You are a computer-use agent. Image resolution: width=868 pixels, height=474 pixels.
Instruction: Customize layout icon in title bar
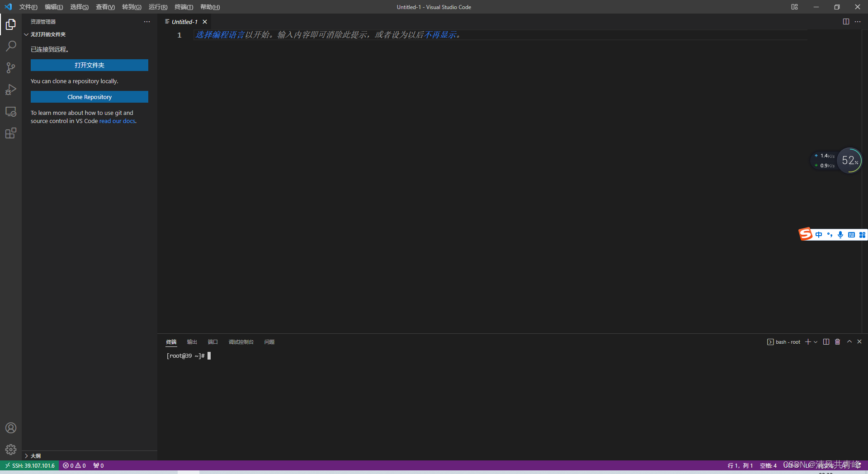[x=794, y=7]
